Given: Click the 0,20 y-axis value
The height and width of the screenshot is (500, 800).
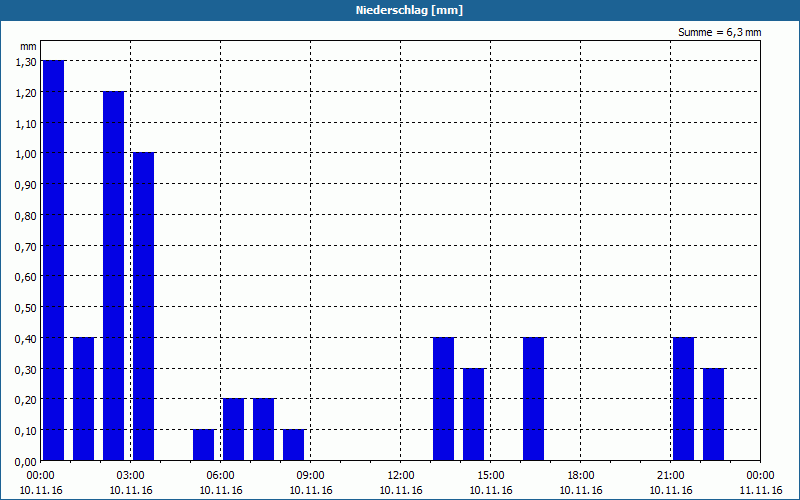Looking at the screenshot, I should coord(26,400).
